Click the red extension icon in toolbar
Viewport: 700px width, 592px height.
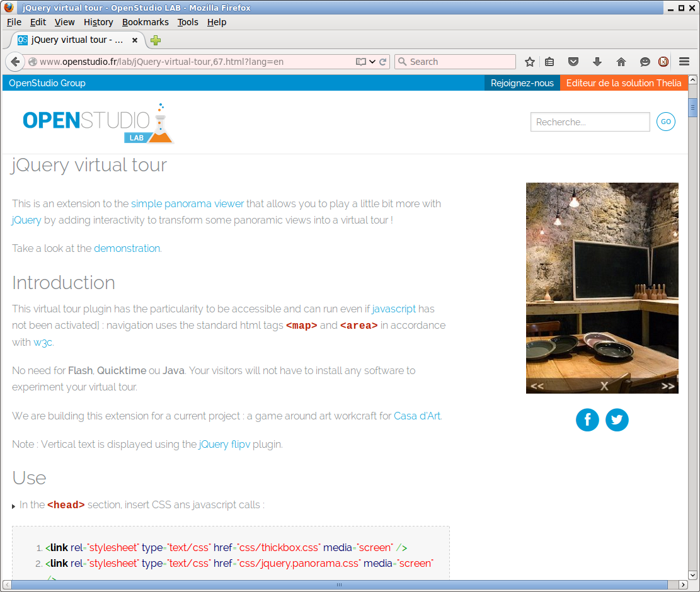point(663,62)
